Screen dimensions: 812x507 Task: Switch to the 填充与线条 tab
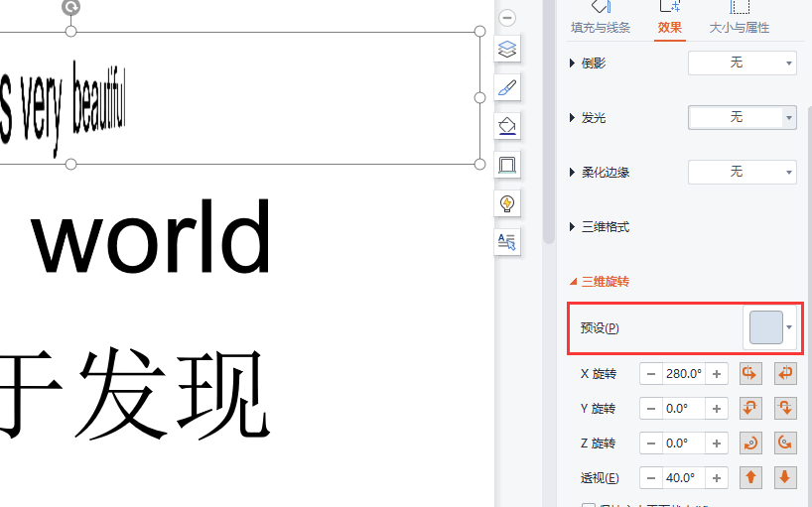pyautogui.click(x=601, y=28)
